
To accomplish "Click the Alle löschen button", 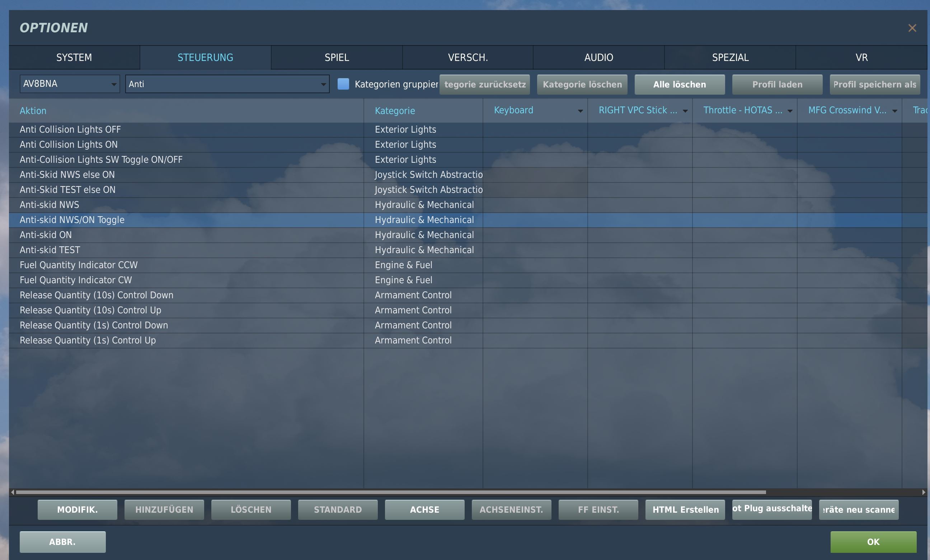I will click(680, 85).
